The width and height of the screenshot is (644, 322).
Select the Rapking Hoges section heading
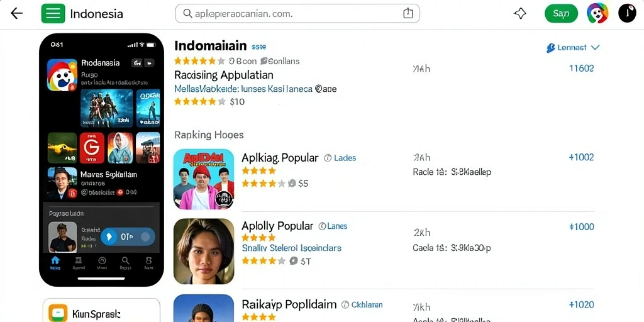click(x=209, y=135)
